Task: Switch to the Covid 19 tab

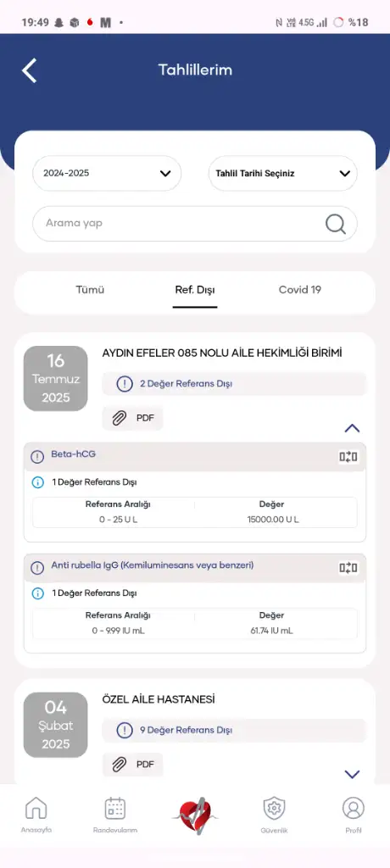Action: tap(299, 290)
